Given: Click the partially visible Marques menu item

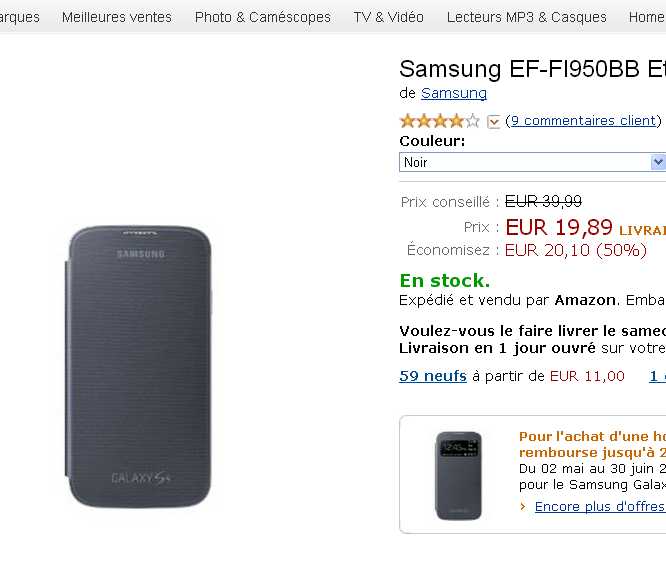Looking at the screenshot, I should click(20, 17).
